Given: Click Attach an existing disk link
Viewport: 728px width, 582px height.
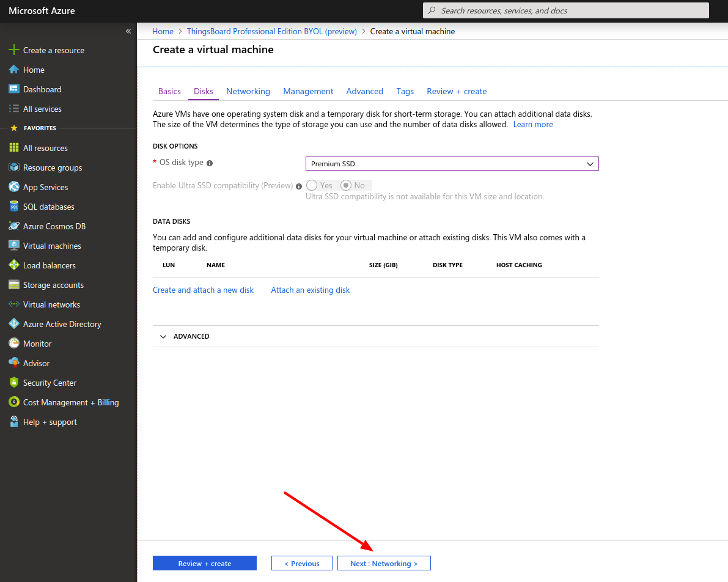Looking at the screenshot, I should pos(310,290).
